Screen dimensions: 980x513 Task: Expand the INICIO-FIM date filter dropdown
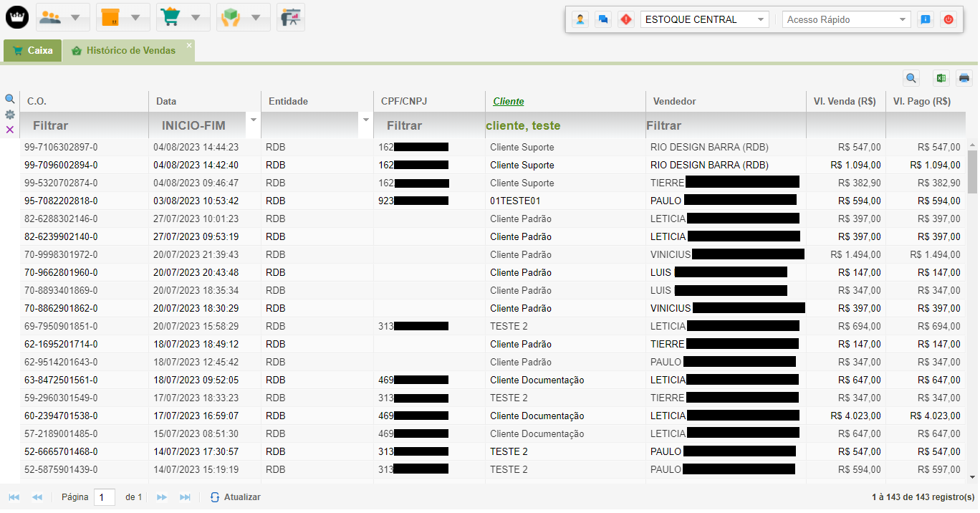click(x=253, y=119)
